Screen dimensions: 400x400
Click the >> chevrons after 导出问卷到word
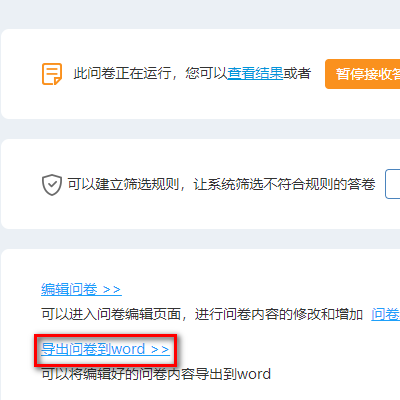point(160,349)
